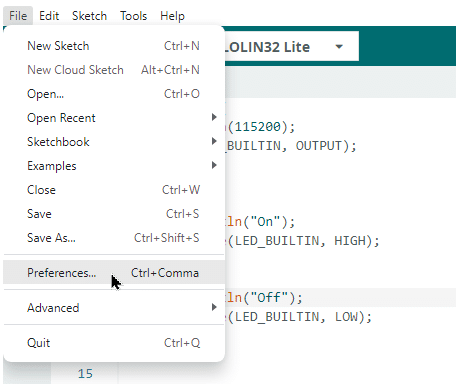Click the 115200 baud value in code
Viewport: 456px width, 384px height.
pos(258,127)
